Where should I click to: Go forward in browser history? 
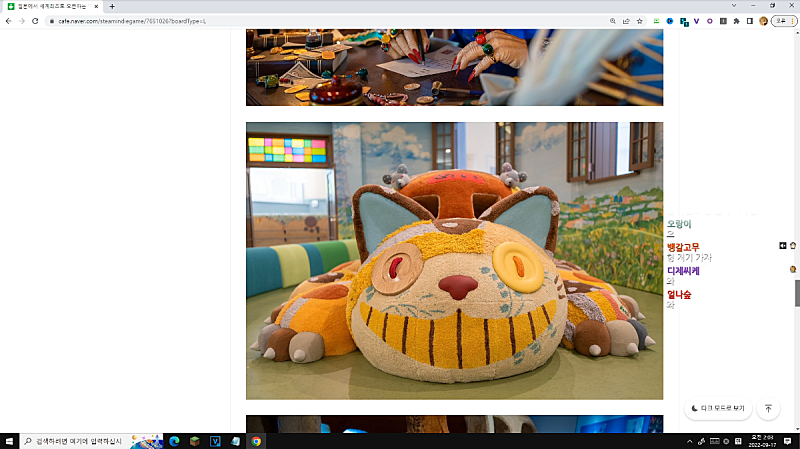pos(21,21)
